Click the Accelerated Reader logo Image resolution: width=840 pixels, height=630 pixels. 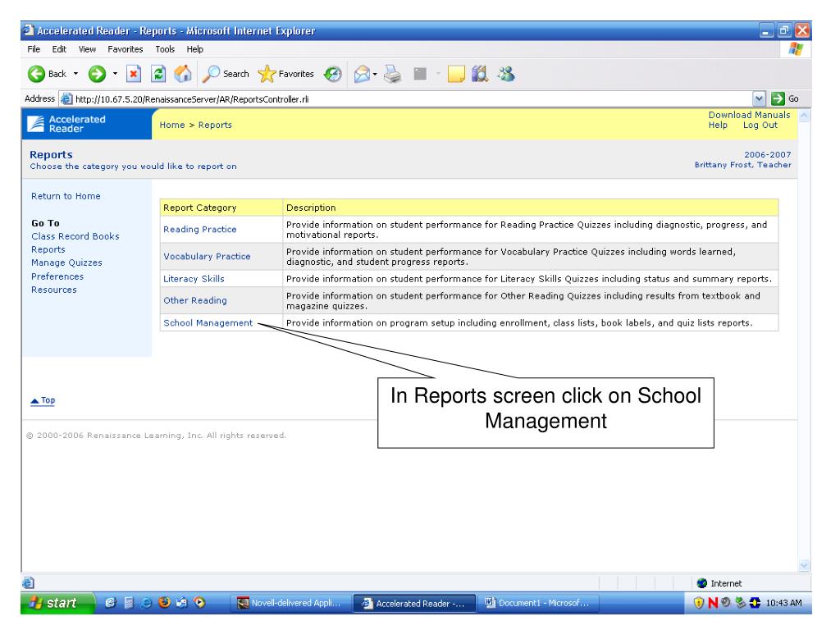coord(67,124)
